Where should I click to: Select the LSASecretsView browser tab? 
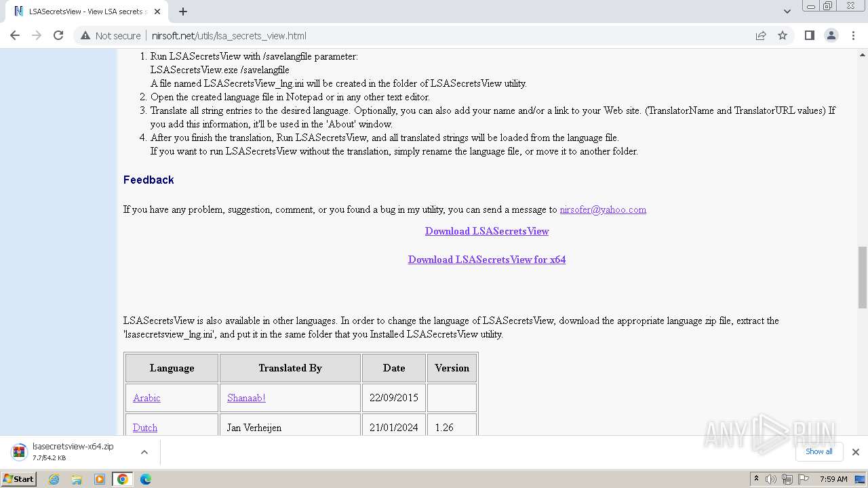87,12
